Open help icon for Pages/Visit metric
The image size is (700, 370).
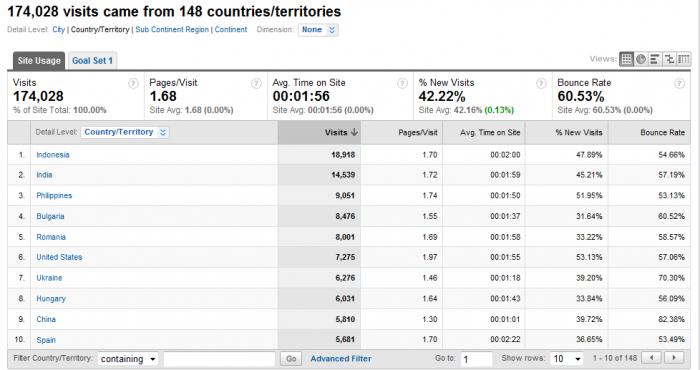tap(256, 83)
